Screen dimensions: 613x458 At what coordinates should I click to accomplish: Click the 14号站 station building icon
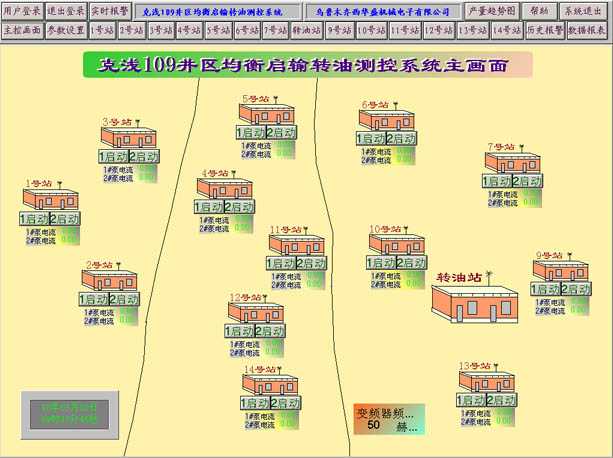click(x=269, y=385)
